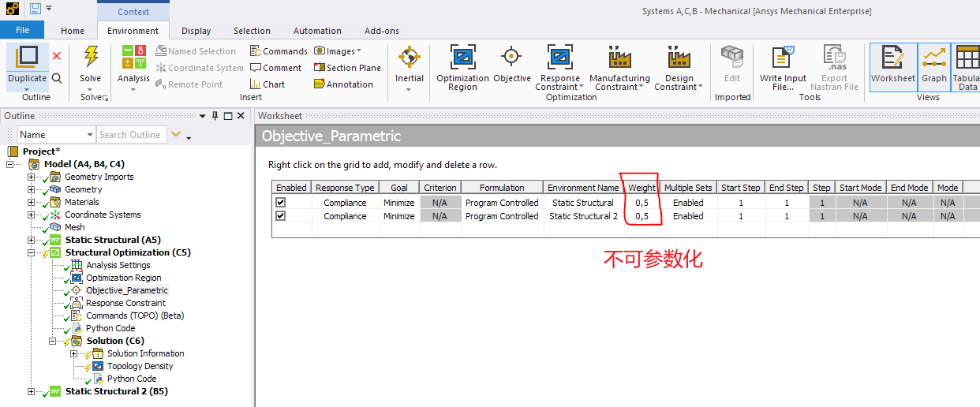Insert a Commands object
This screenshot has height=407, width=980.
[x=279, y=51]
